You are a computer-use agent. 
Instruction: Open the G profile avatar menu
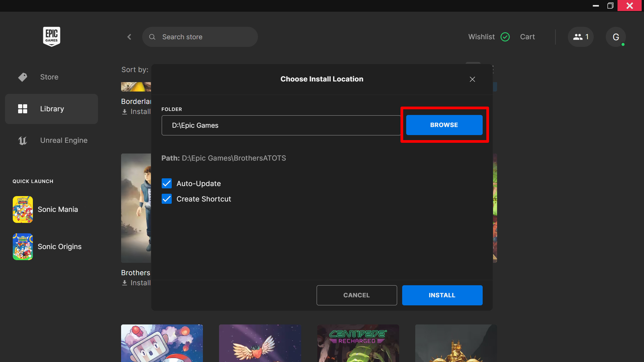pyautogui.click(x=615, y=37)
